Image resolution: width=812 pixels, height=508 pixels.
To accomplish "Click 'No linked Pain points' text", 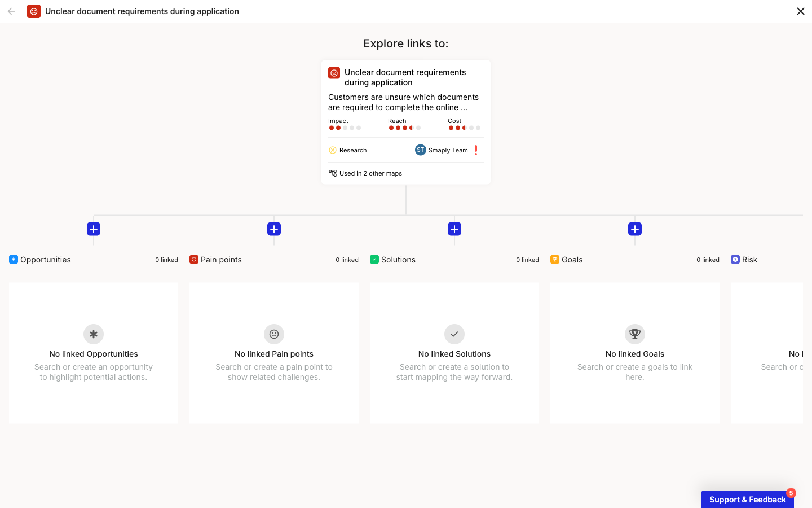I will (274, 354).
